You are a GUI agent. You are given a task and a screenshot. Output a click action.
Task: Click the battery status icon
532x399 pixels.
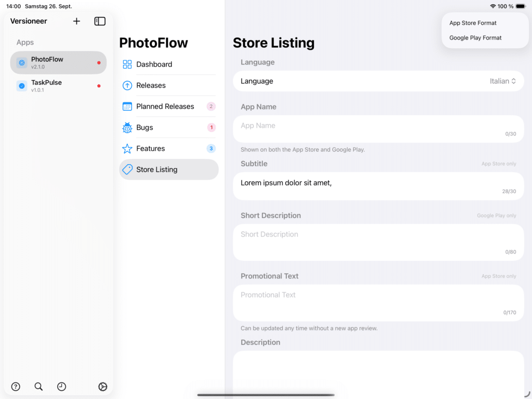[521, 6]
